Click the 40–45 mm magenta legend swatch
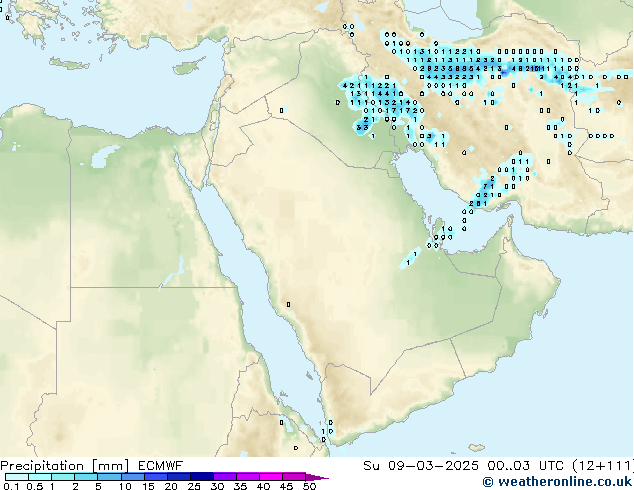Viewport: 634px width, 490px height. [271, 477]
